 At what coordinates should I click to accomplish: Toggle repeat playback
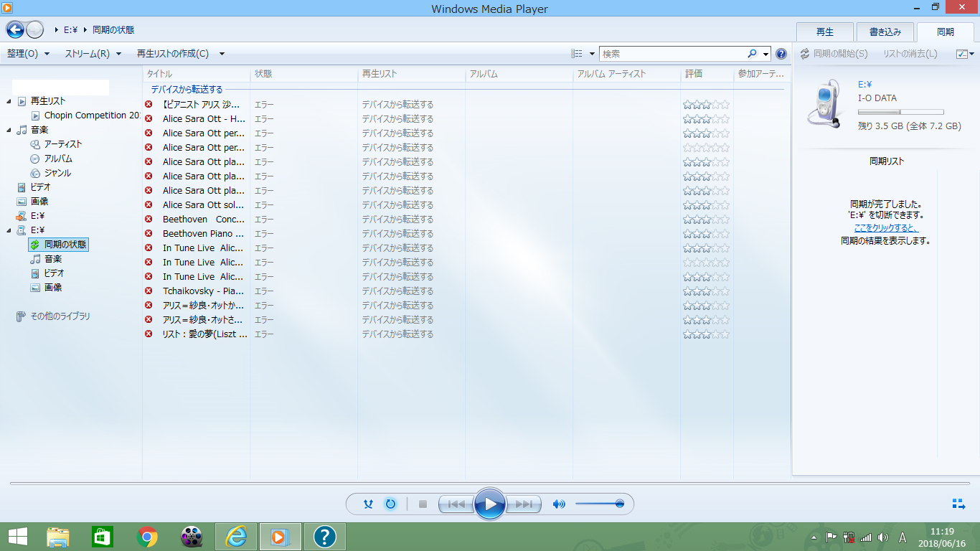pos(390,504)
